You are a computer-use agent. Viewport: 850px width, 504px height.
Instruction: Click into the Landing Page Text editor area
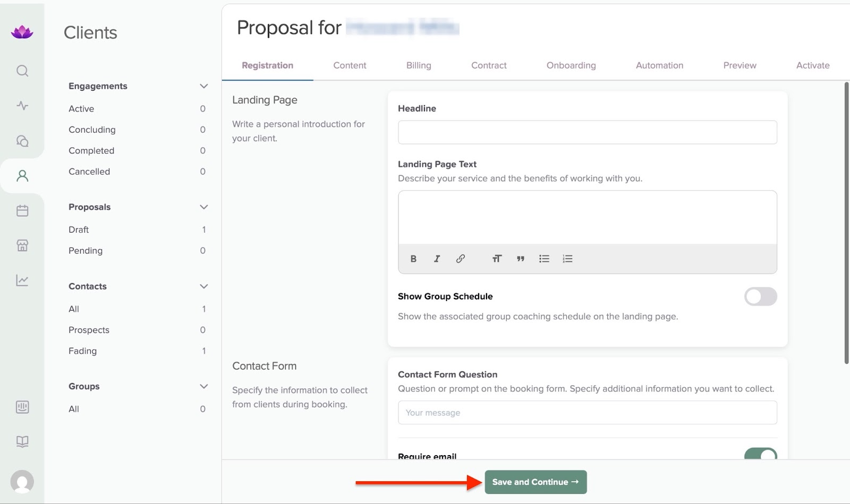(x=588, y=218)
